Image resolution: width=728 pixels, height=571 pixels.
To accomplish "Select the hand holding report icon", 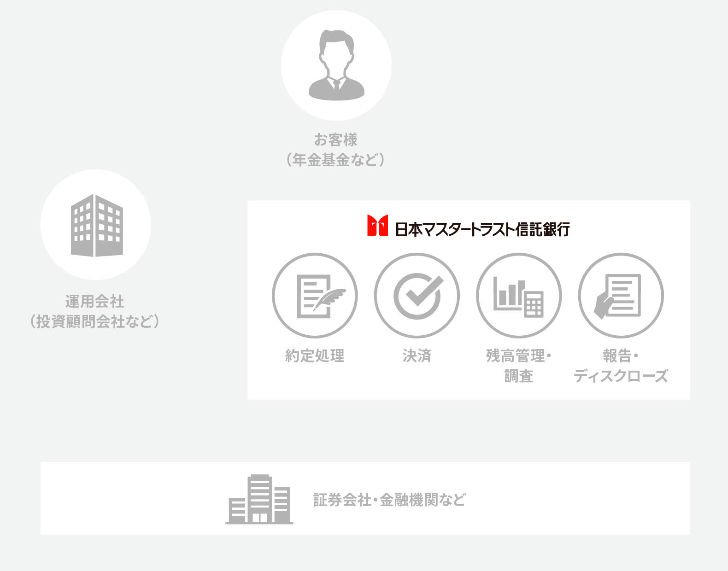I will tap(621, 296).
